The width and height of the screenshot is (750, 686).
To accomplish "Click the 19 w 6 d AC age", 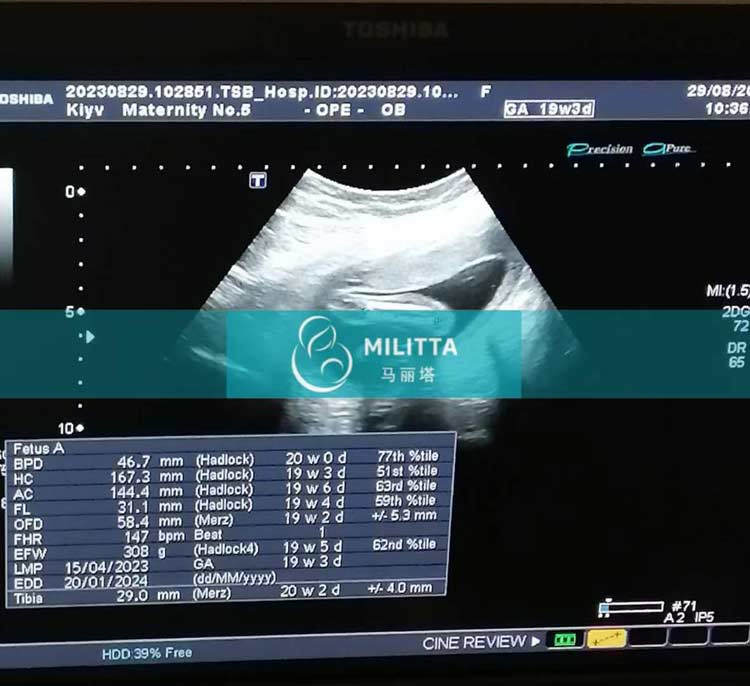I will pyautogui.click(x=315, y=488).
